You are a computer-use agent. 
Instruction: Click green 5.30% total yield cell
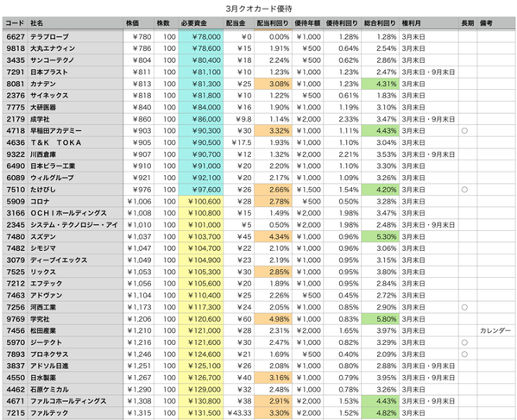tap(380, 236)
